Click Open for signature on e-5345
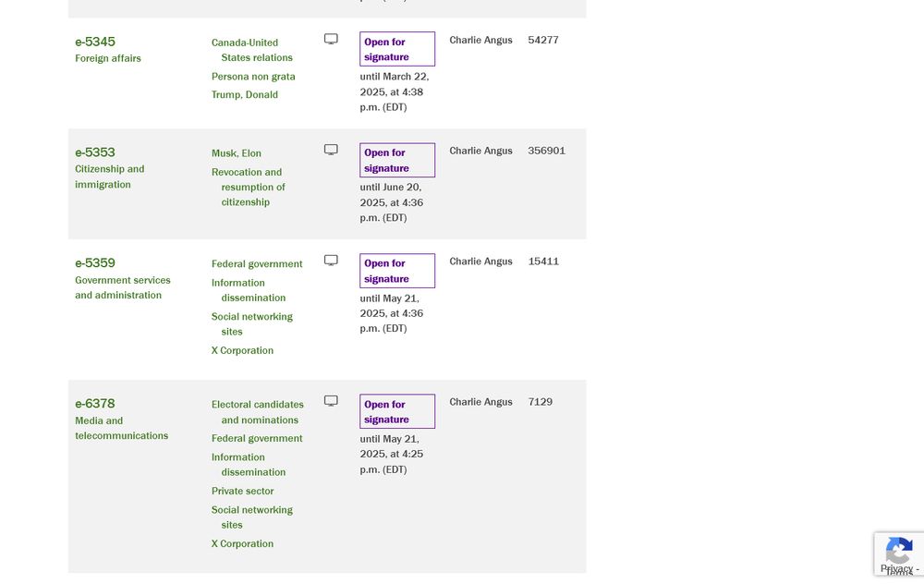 tap(397, 49)
